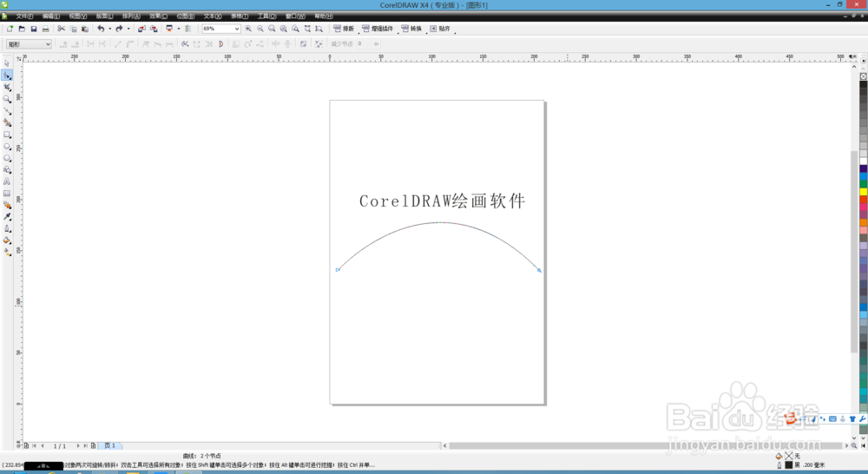Select the Smart Fill tool
The width and height of the screenshot is (868, 474).
click(7, 123)
